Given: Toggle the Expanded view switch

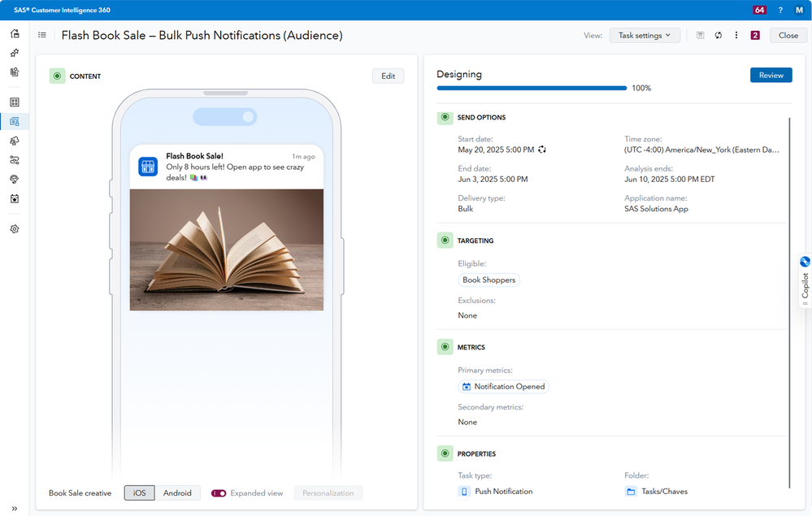Looking at the screenshot, I should tap(219, 493).
